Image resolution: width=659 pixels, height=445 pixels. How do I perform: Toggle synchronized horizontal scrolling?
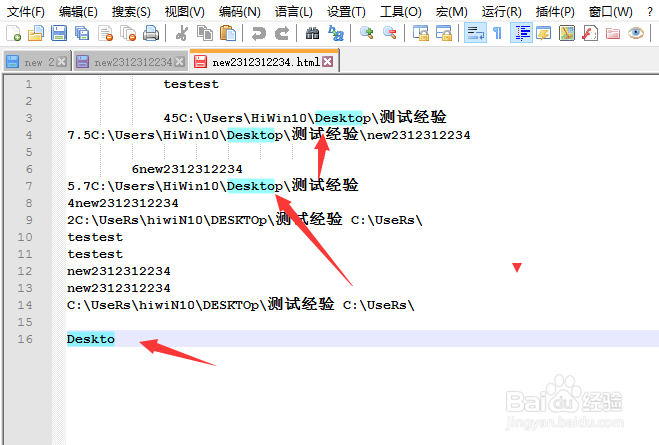443,33
